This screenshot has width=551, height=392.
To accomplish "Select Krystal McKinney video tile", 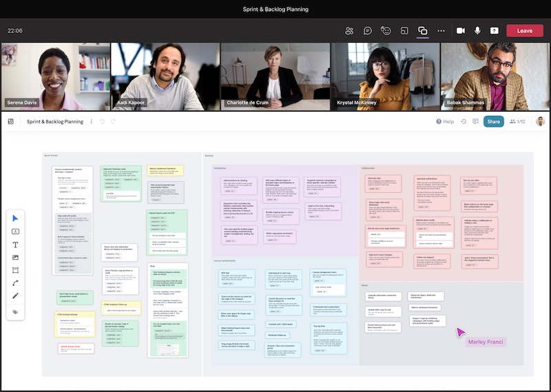I will (x=385, y=76).
